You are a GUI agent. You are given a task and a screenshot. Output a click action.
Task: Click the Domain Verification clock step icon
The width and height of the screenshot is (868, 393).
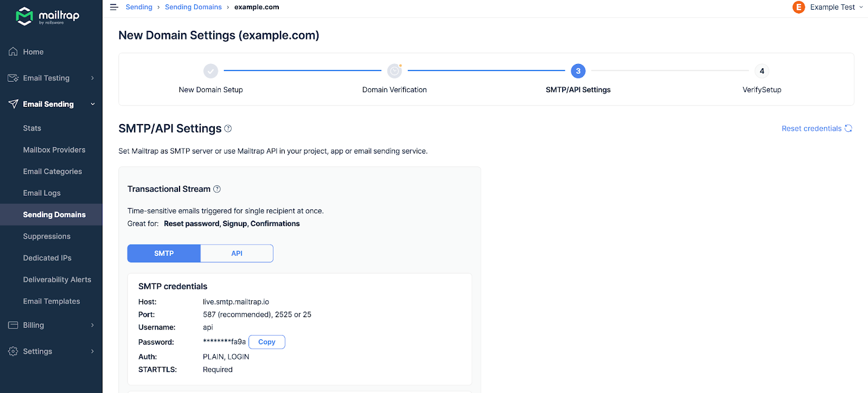pos(394,71)
